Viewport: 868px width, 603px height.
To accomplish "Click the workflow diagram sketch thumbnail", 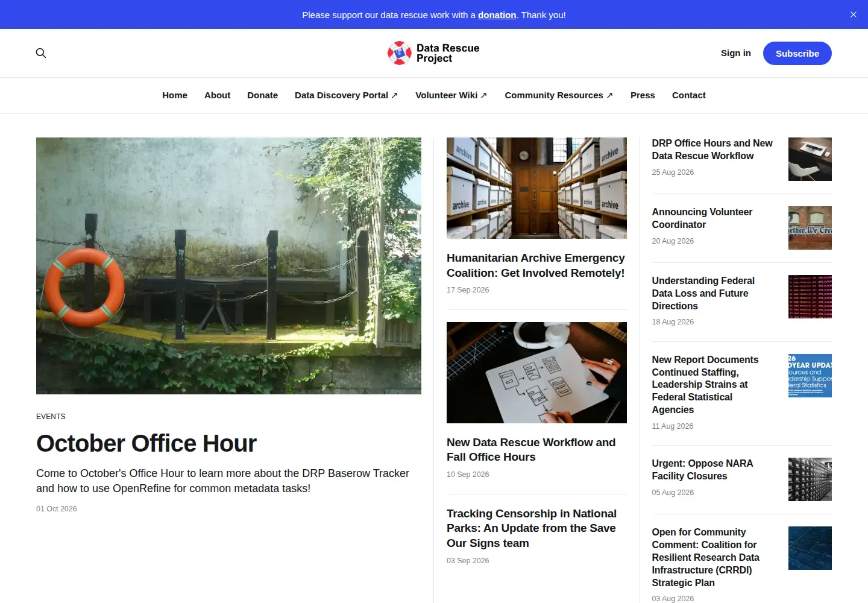I will tap(536, 373).
